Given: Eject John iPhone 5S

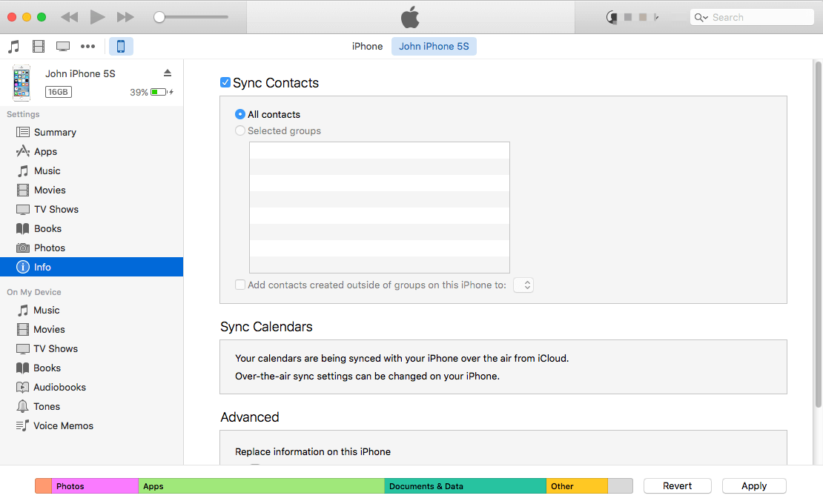Looking at the screenshot, I should click(168, 73).
